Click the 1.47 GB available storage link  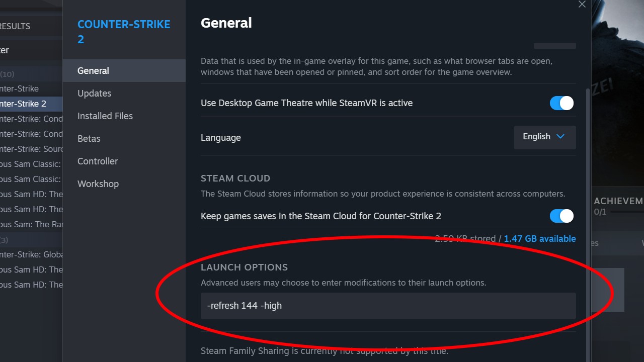539,238
